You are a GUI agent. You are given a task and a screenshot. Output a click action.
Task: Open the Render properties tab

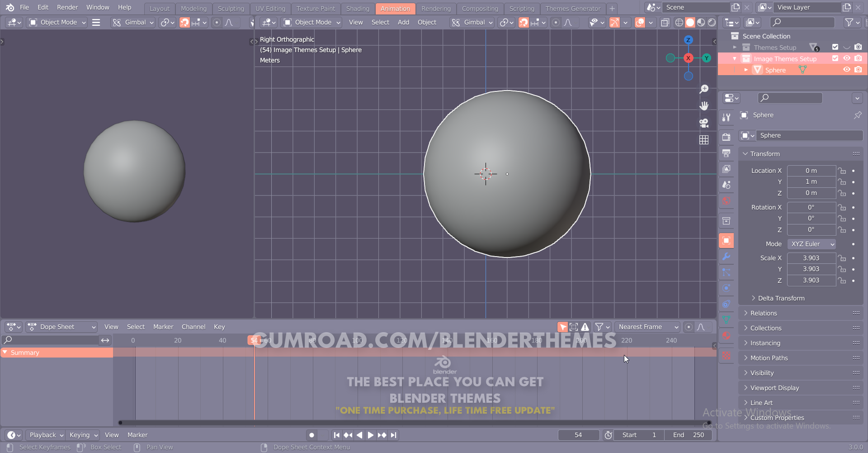click(726, 137)
